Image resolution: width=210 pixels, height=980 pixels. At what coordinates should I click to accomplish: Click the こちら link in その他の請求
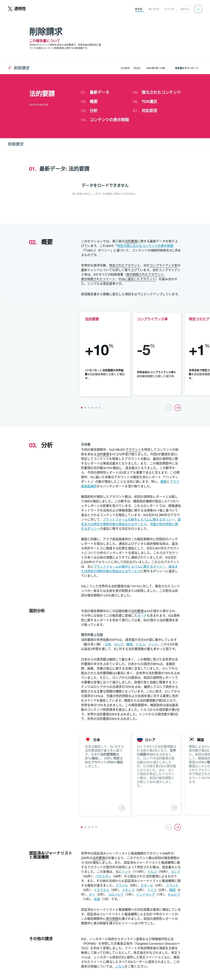pyautogui.click(x=120, y=966)
